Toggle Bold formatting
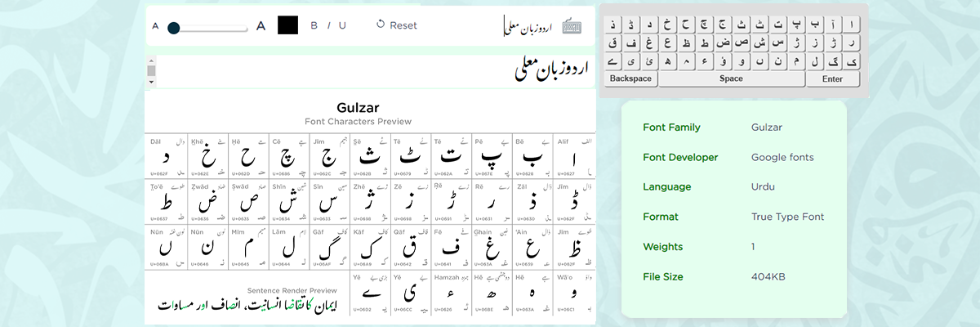Screen dimensions: 980x327 (314, 25)
